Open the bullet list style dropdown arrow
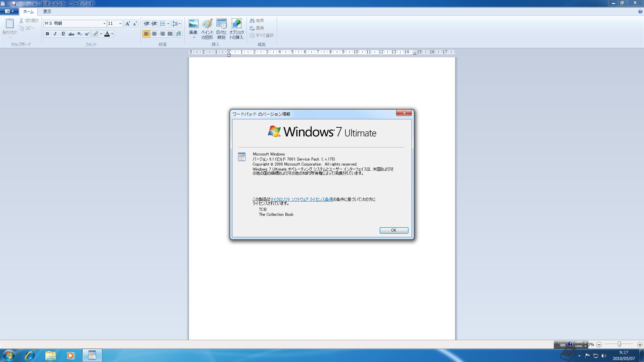 168,23
